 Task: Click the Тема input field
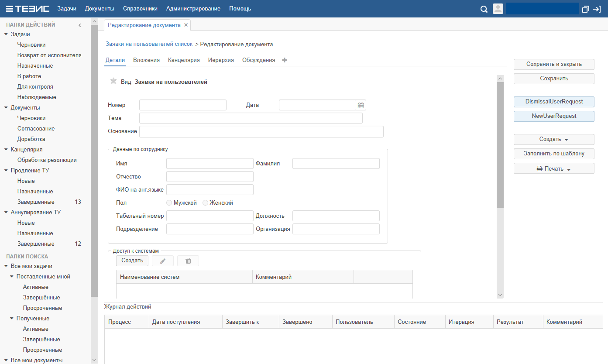251,118
